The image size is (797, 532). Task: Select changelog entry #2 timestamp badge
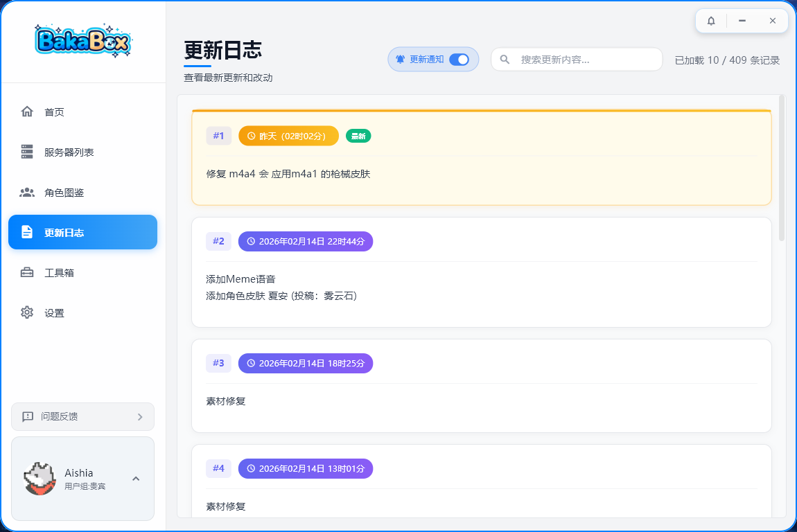(x=306, y=241)
